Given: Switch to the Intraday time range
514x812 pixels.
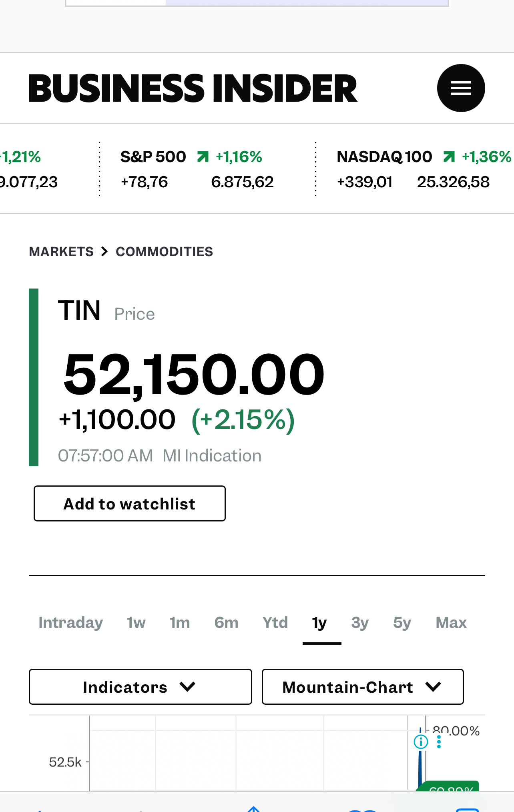Looking at the screenshot, I should click(70, 623).
